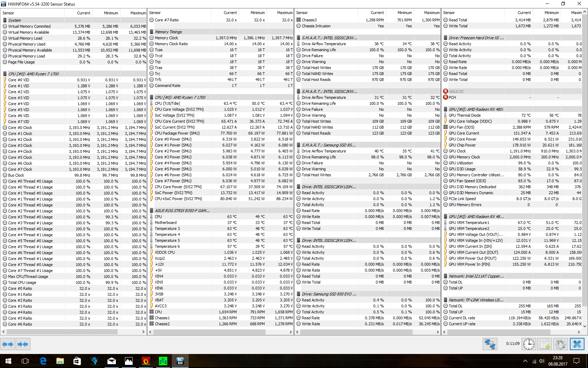Viewport: 588px width, 368px height.
Task: Select the Core #3 Clock row
Action: (74, 145)
